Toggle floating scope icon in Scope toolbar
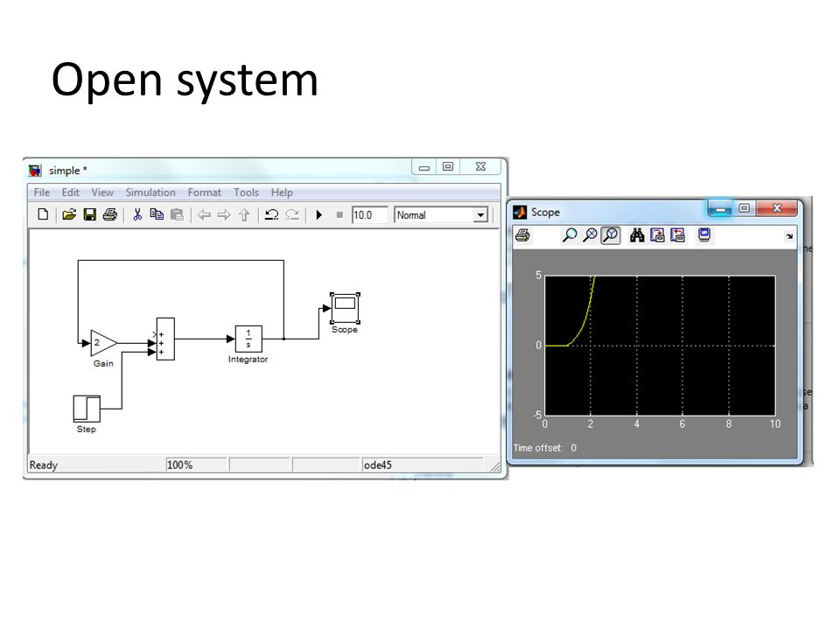This screenshot has height=630, width=840. pos(704,235)
